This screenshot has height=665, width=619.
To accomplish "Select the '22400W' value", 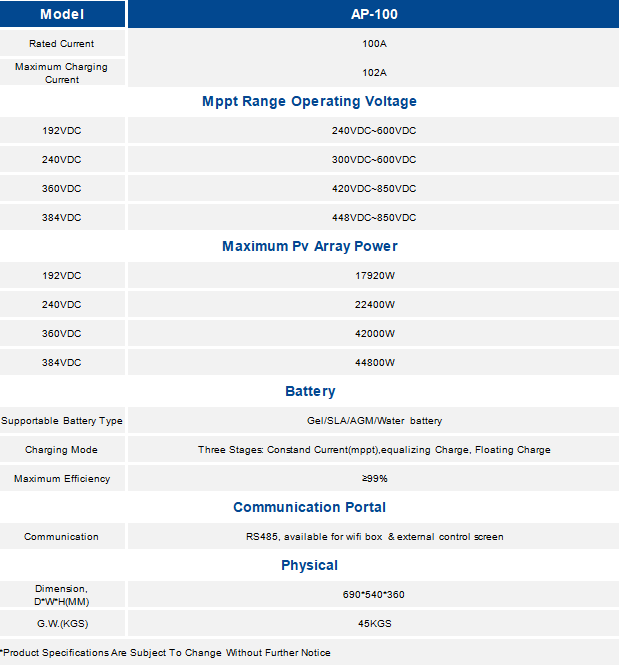I will coord(375,305).
